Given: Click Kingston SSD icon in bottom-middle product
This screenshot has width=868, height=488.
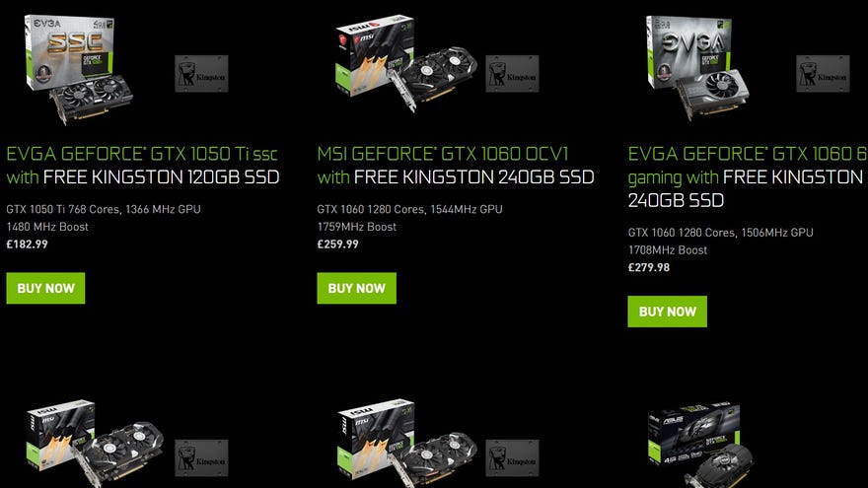Looking at the screenshot, I should (x=512, y=458).
